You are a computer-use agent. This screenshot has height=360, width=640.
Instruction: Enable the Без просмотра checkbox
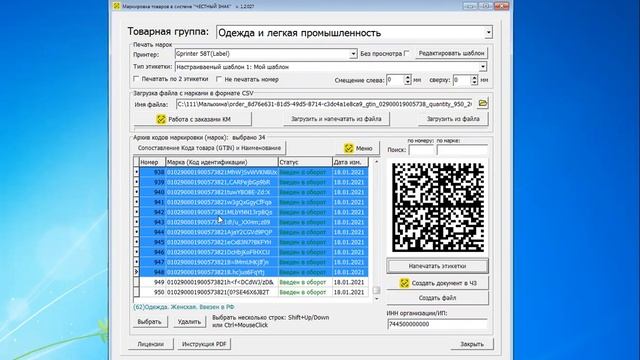click(407, 53)
